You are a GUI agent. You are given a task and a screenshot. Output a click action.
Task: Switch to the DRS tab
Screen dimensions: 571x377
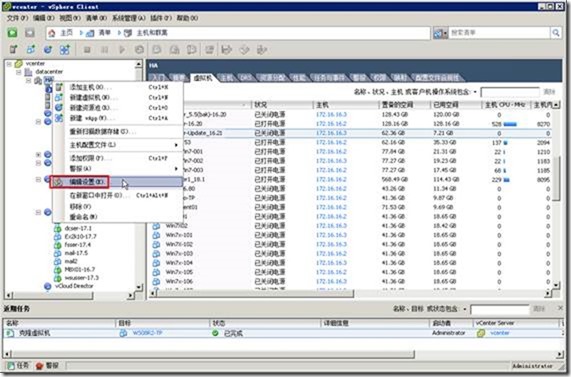click(245, 78)
